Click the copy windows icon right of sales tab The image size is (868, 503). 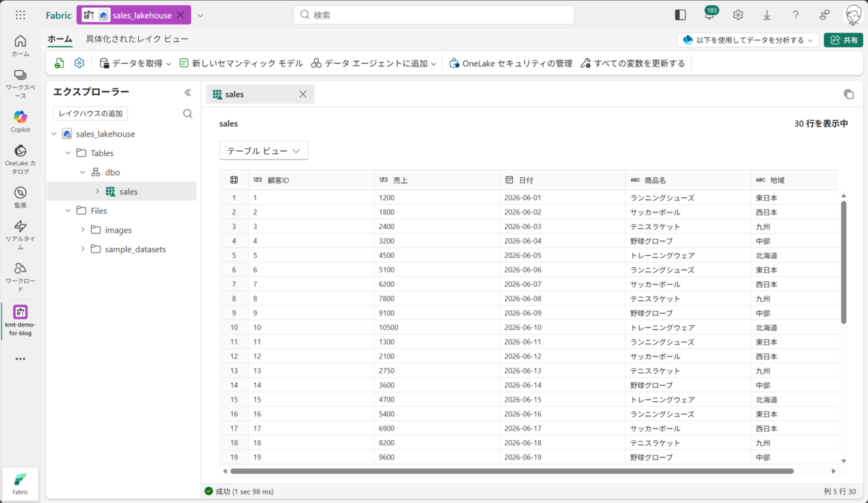click(x=848, y=94)
